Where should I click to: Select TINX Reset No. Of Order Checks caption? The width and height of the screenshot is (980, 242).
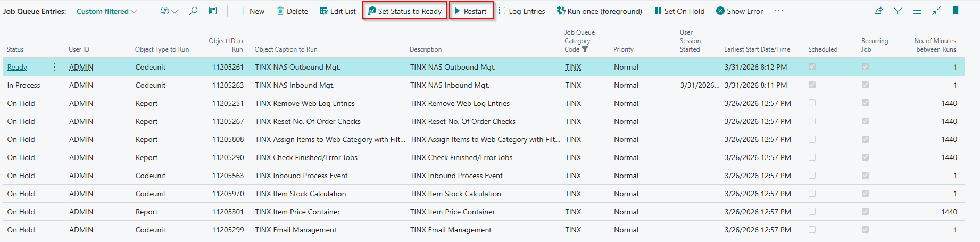(308, 121)
